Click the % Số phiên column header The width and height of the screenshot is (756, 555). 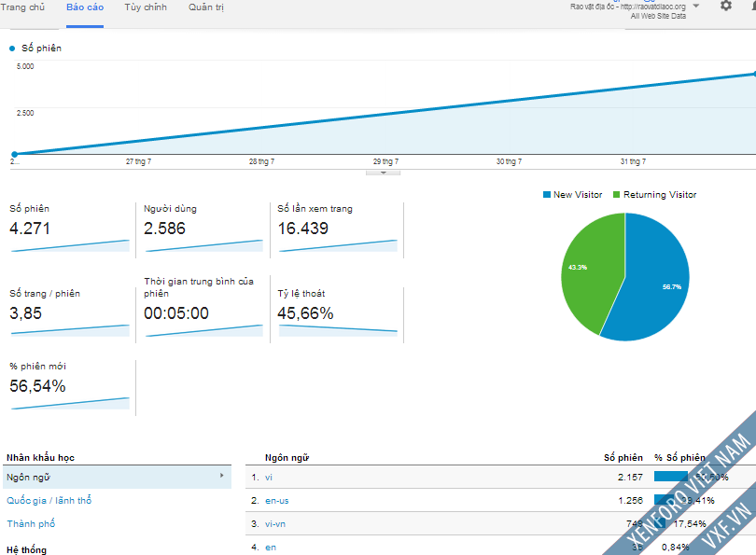[679, 457]
